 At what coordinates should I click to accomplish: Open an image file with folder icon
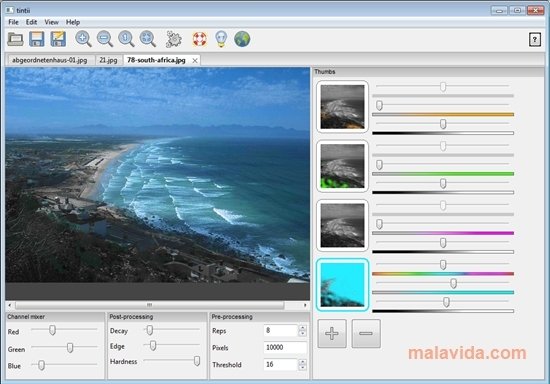[x=15, y=39]
